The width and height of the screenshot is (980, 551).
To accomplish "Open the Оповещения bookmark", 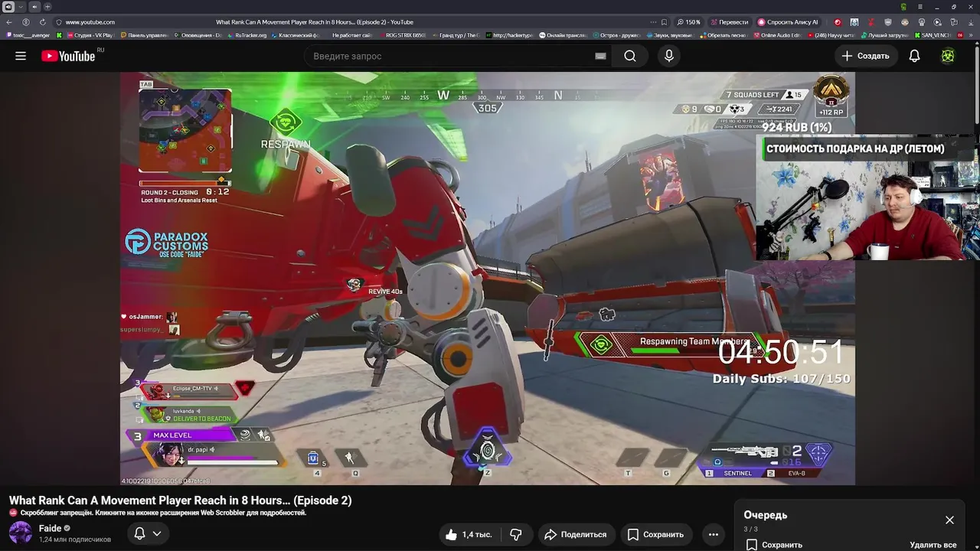I will [198, 35].
